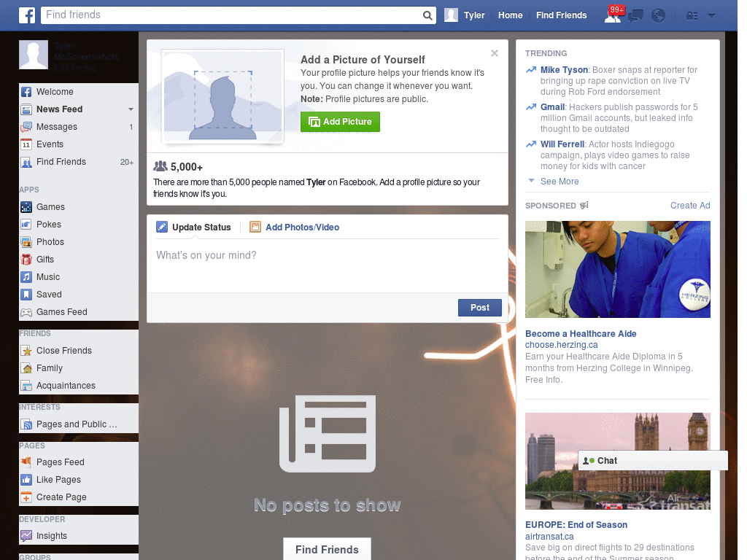Image resolution: width=747 pixels, height=560 pixels.
Task: Open the Create Ad link
Action: 690,206
